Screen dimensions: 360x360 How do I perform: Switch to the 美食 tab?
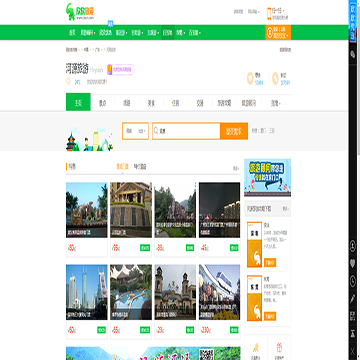pyautogui.click(x=151, y=104)
